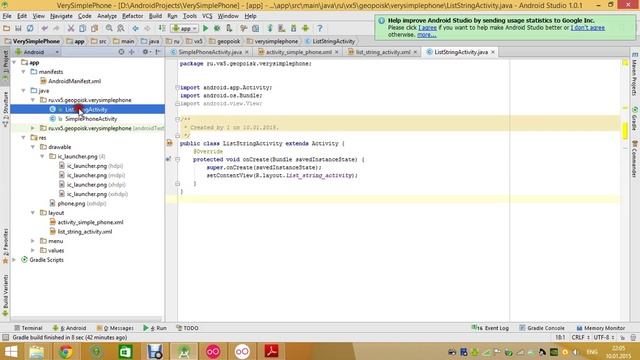Switch to activity_simple_phone.xml tab
Screen dimensions: 640x360
pos(298,52)
